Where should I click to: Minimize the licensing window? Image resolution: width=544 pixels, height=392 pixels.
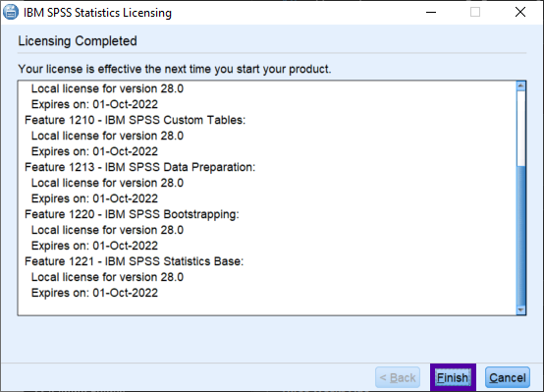[431, 12]
